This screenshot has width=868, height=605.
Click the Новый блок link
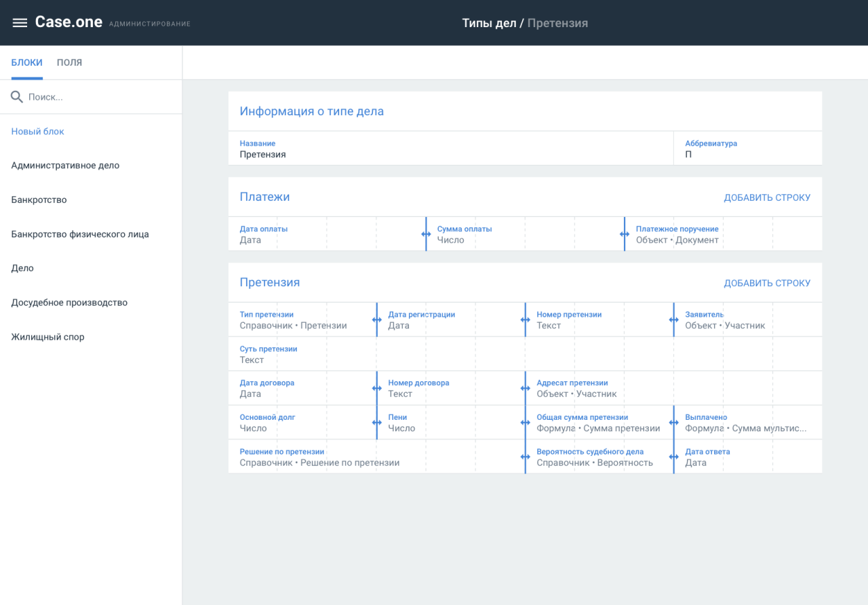(x=38, y=132)
